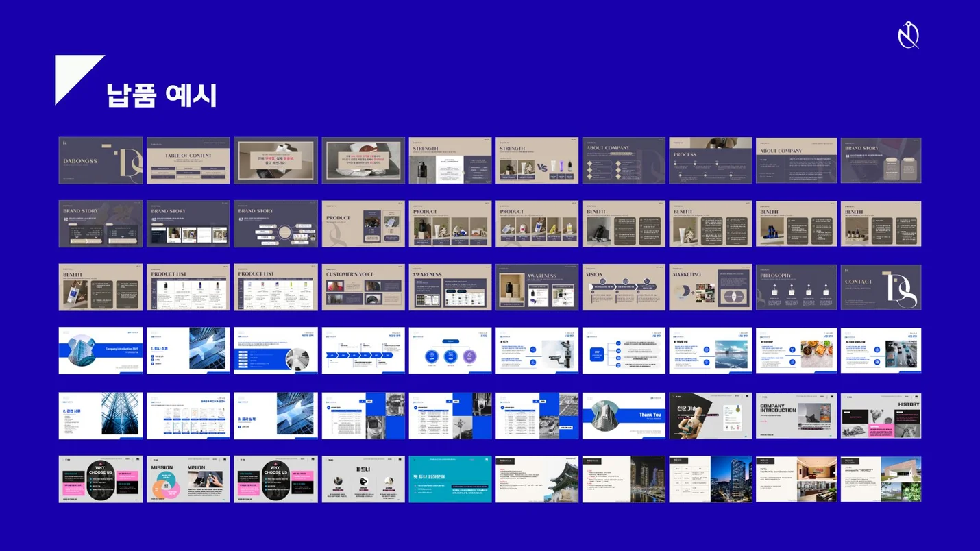Screen dimensions: 980x551
Task: Open the '1. 회사 소개' slide thumbnail
Action: click(188, 351)
